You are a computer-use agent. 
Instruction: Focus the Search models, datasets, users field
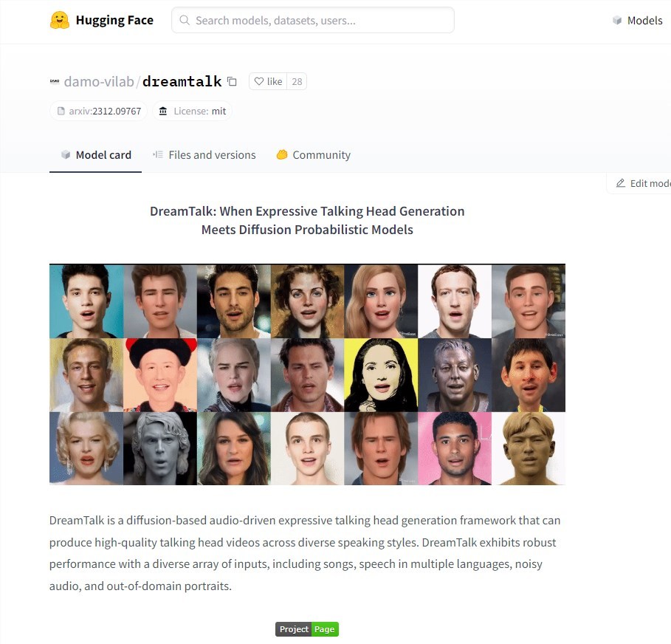tap(313, 20)
